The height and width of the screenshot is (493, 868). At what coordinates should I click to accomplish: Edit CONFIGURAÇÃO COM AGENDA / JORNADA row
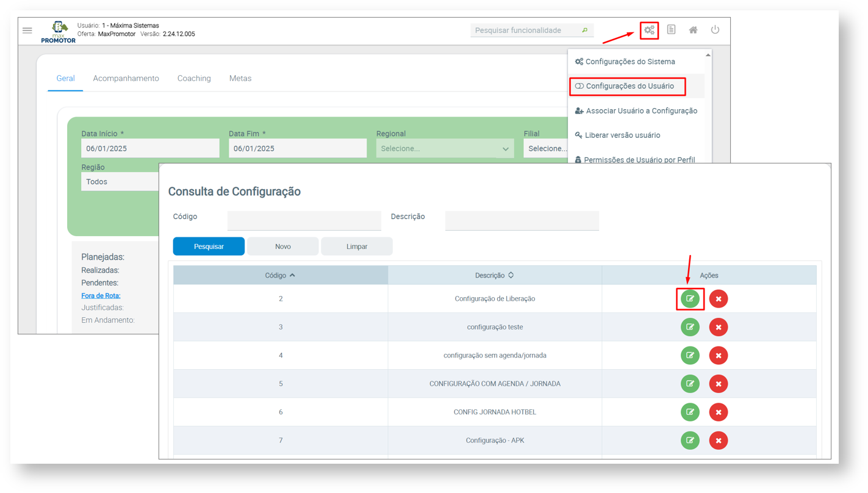click(690, 384)
